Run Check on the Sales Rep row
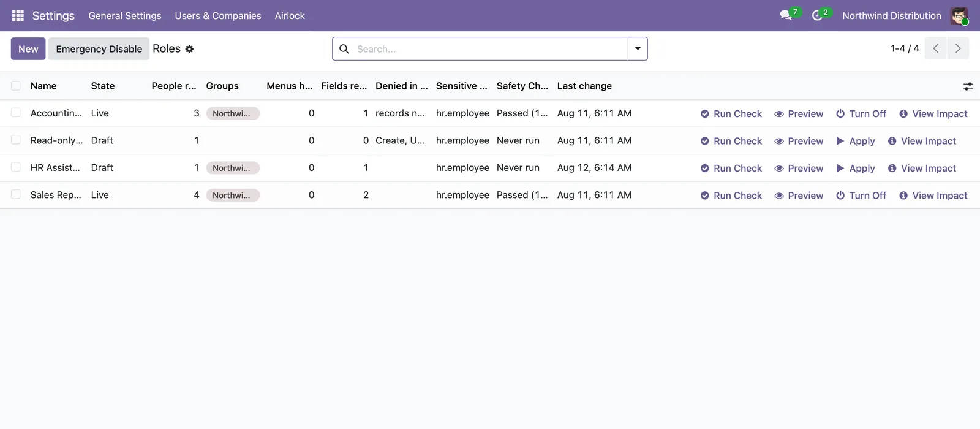This screenshot has height=429, width=980. tap(731, 196)
